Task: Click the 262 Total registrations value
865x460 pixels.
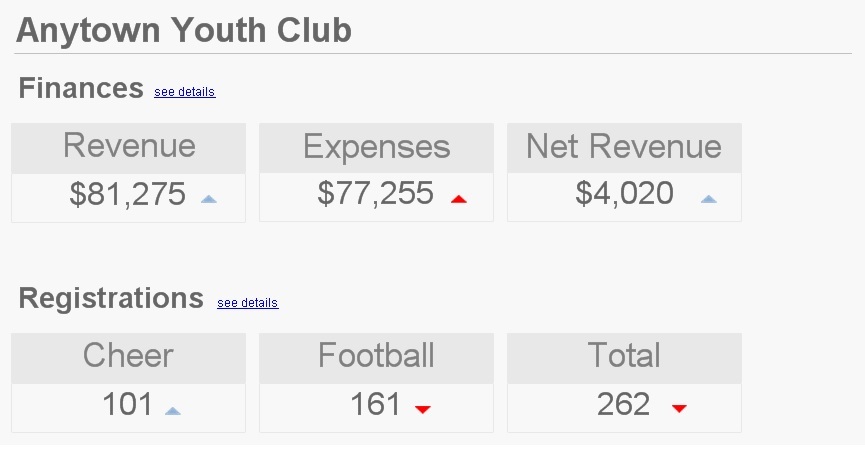Action: coord(623,405)
